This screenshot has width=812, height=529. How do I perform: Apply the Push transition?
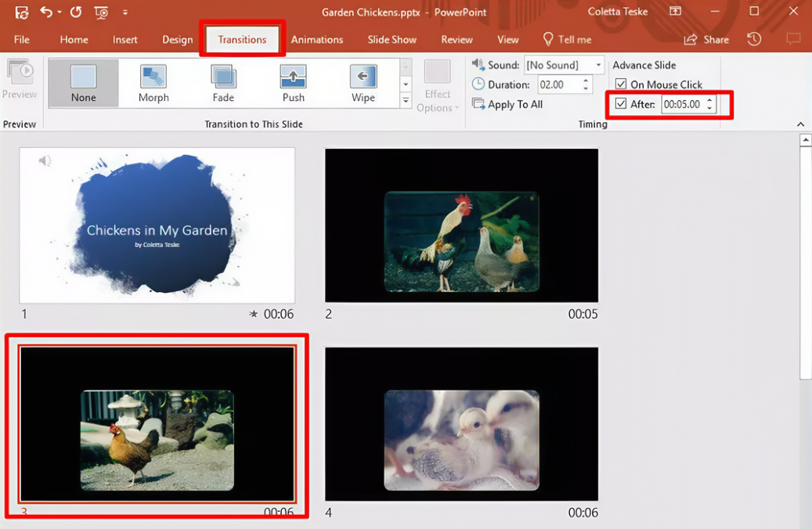click(x=293, y=82)
